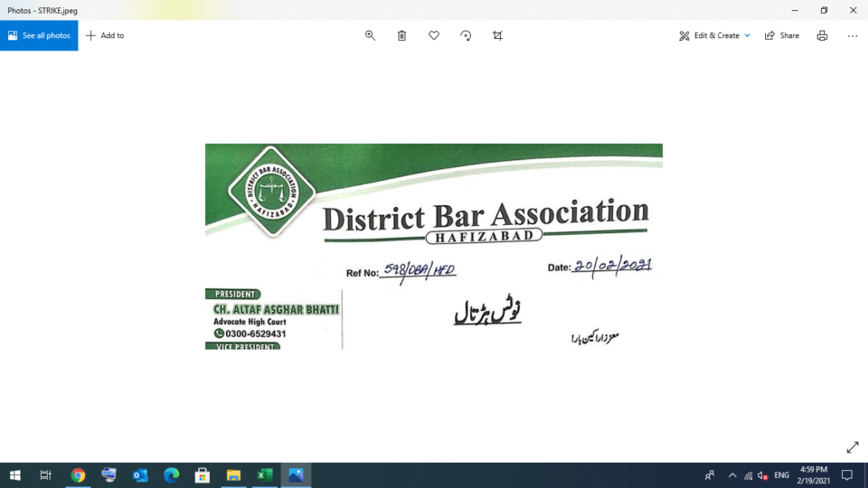Open File Explorer from the taskbar

(233, 475)
